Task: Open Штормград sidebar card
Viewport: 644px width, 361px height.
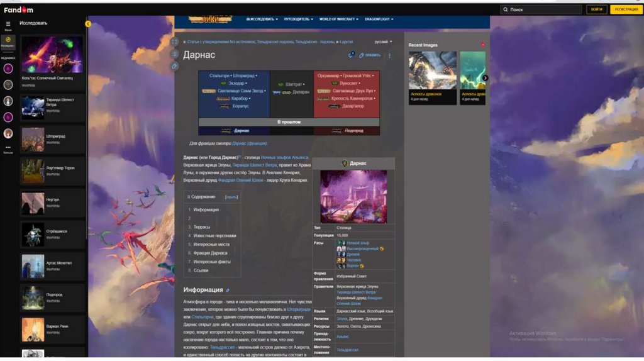Action: click(x=53, y=140)
